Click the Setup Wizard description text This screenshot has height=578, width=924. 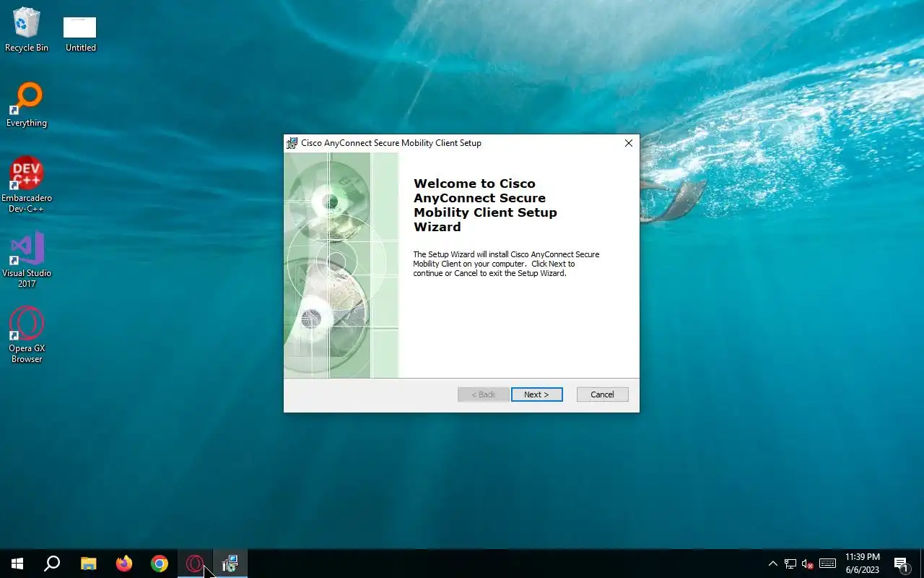click(x=506, y=264)
